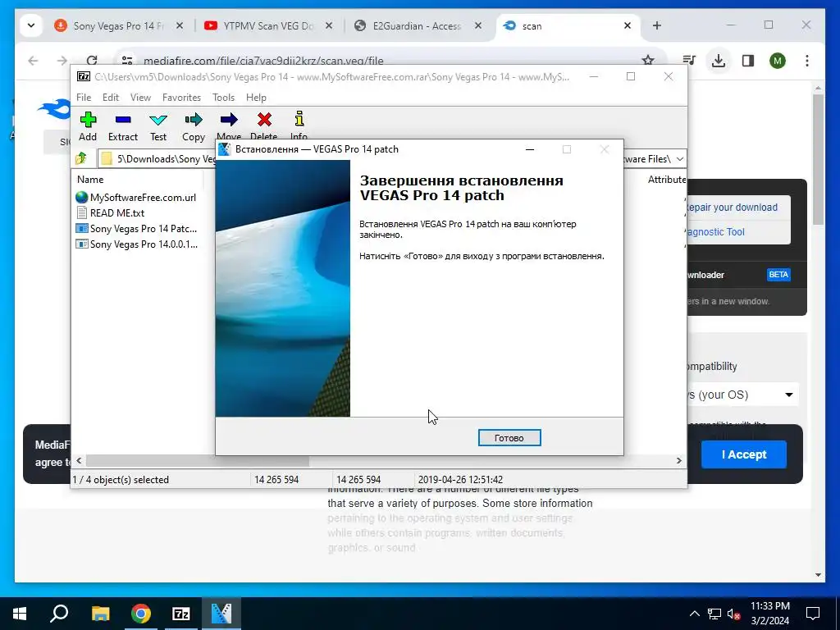Click the 7-Zip horizontal scrollbar left arrow
840x630 pixels.
80,461
